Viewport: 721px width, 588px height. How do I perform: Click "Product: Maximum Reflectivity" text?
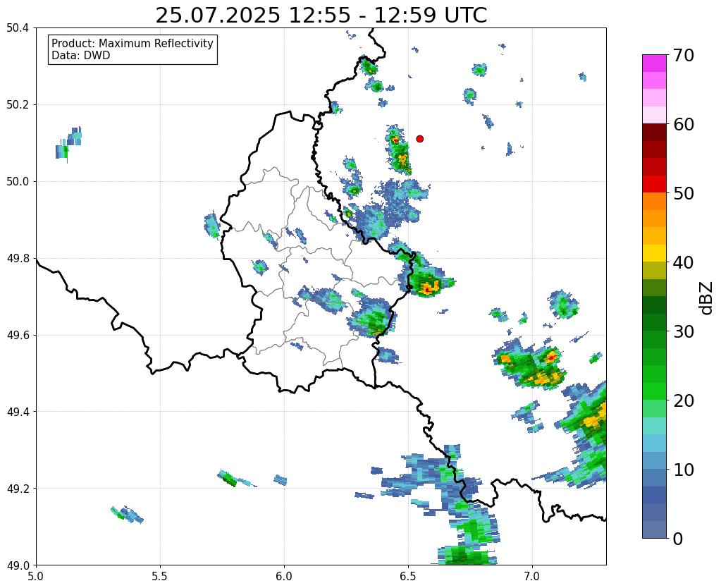point(133,43)
